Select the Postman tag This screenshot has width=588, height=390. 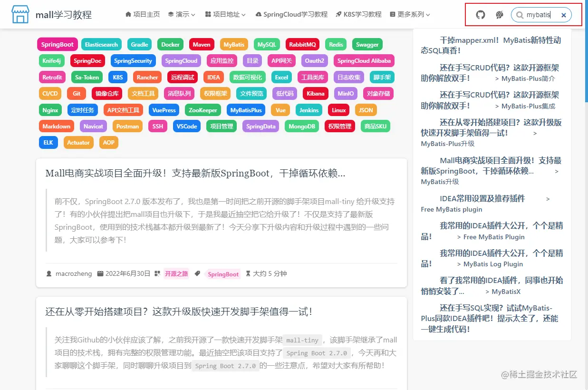pos(127,126)
